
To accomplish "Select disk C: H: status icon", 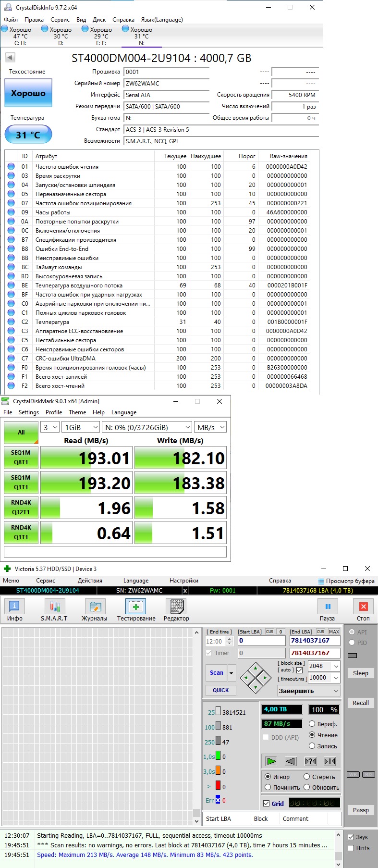I will coord(4,29).
